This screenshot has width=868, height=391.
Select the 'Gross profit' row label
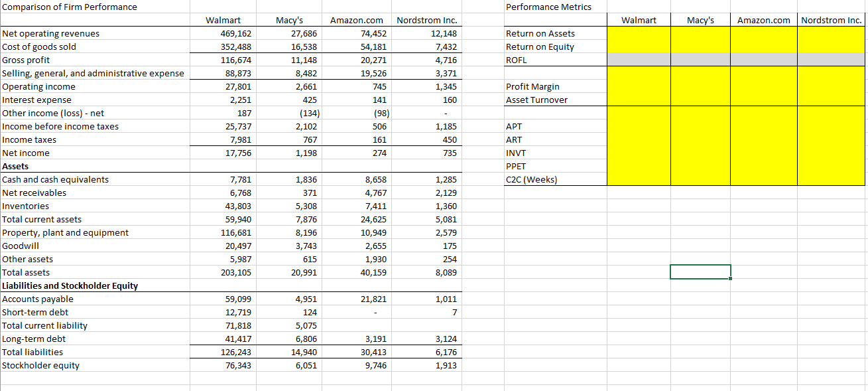[x=26, y=60]
